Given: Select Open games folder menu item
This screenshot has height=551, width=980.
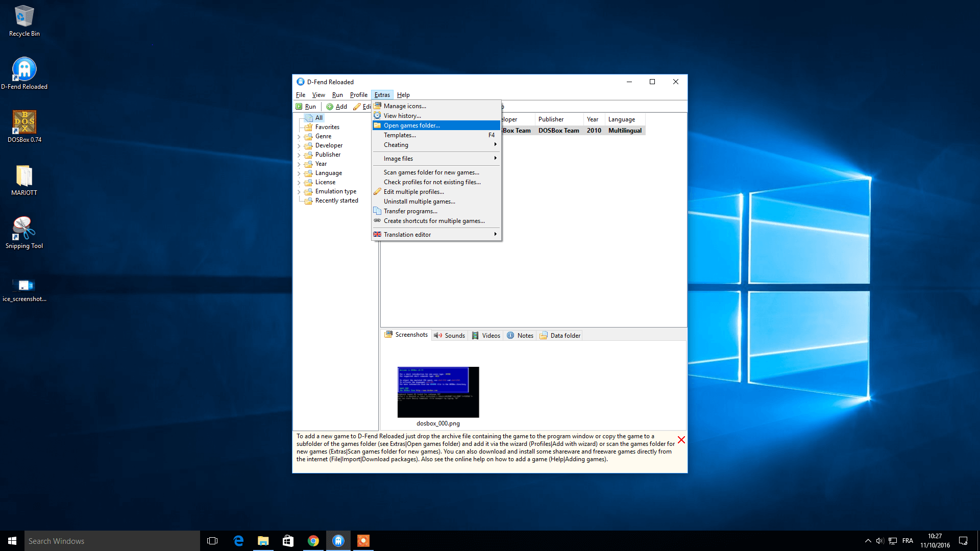Looking at the screenshot, I should [411, 125].
